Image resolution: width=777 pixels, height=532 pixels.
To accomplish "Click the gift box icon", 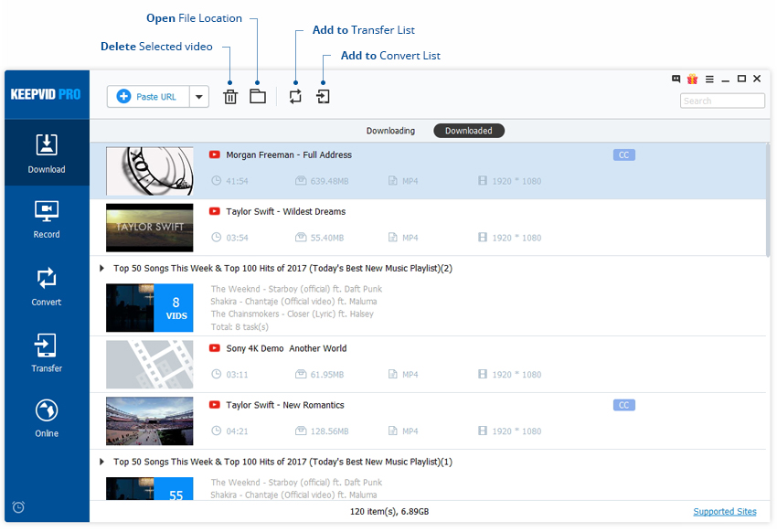I will pos(692,79).
